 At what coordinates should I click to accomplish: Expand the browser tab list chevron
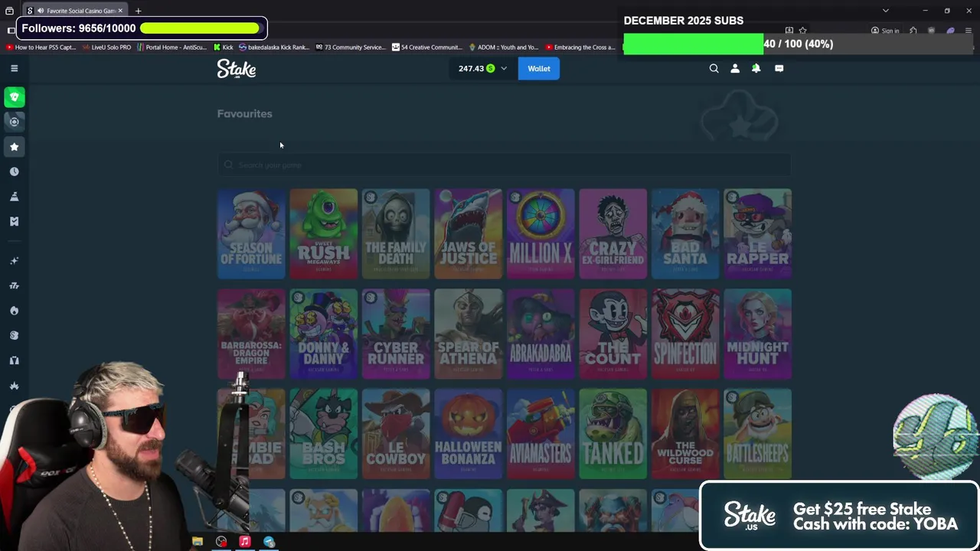(x=885, y=11)
